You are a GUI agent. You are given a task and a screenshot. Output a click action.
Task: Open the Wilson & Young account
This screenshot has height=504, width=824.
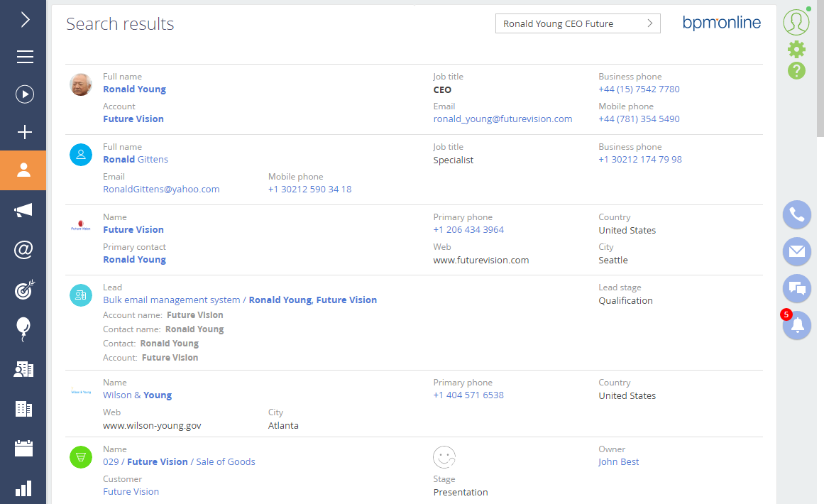138,395
